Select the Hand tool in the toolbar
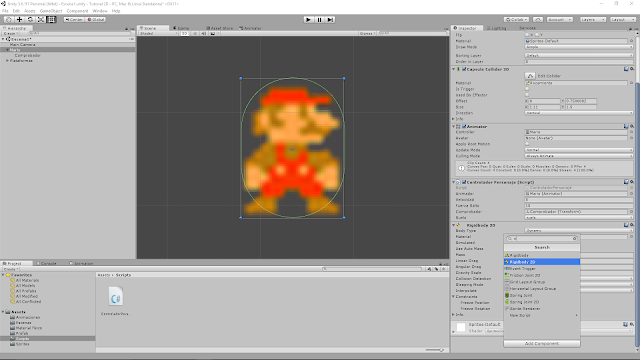The width and height of the screenshot is (640, 360). 9,20
